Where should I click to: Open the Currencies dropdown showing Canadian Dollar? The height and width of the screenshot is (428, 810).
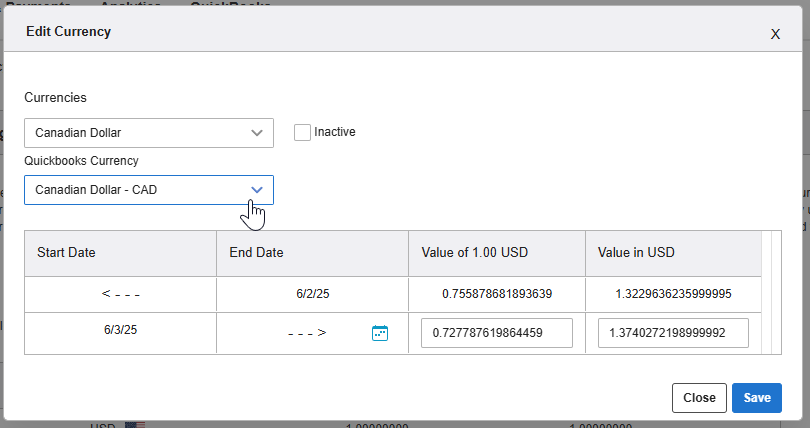coord(148,132)
